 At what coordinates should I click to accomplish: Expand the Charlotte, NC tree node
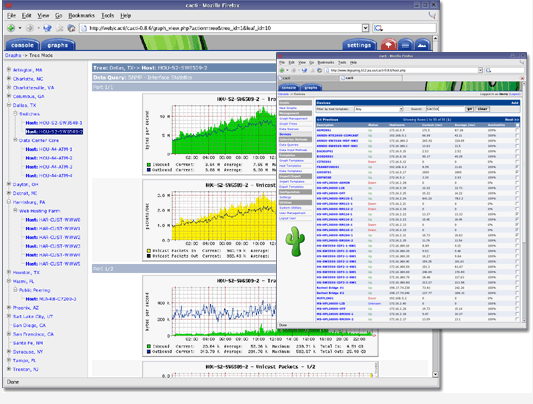tap(9, 78)
